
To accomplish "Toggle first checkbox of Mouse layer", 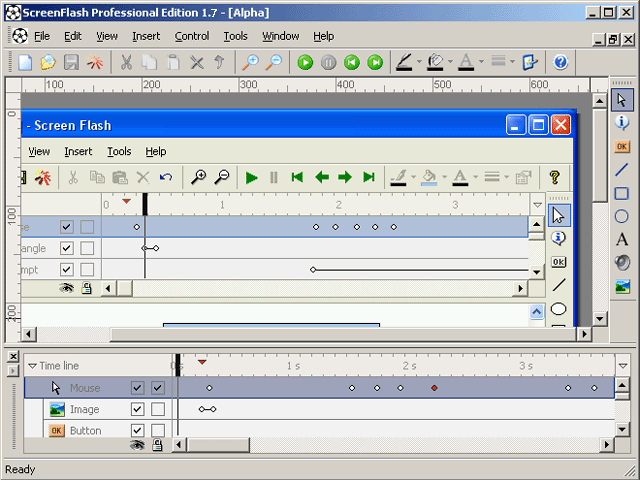I will [x=138, y=388].
